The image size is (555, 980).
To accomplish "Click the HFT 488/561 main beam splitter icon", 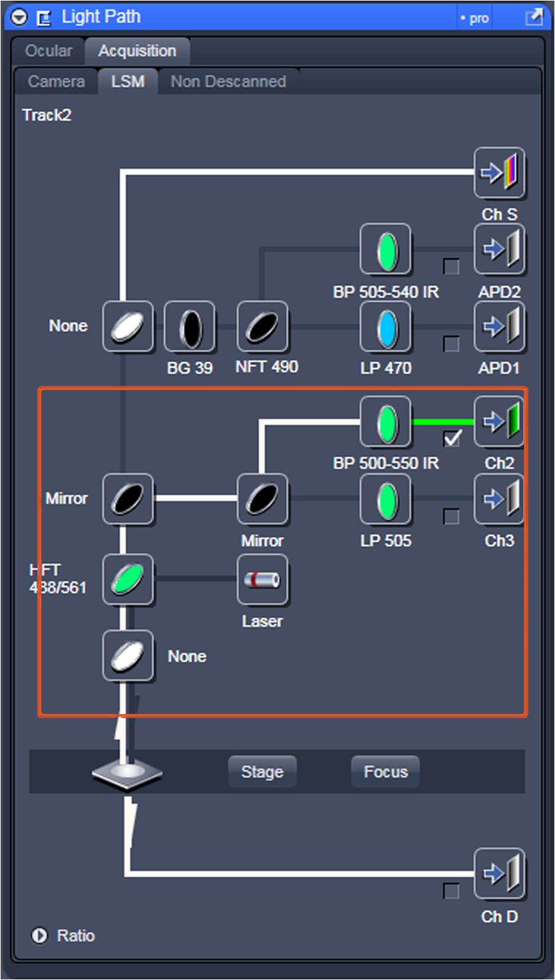I will point(128,579).
